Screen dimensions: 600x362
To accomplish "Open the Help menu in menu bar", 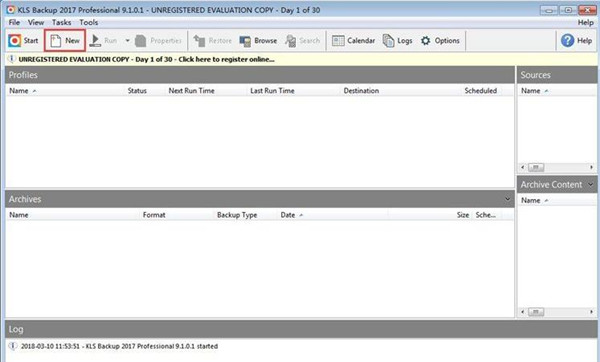I will [585, 22].
